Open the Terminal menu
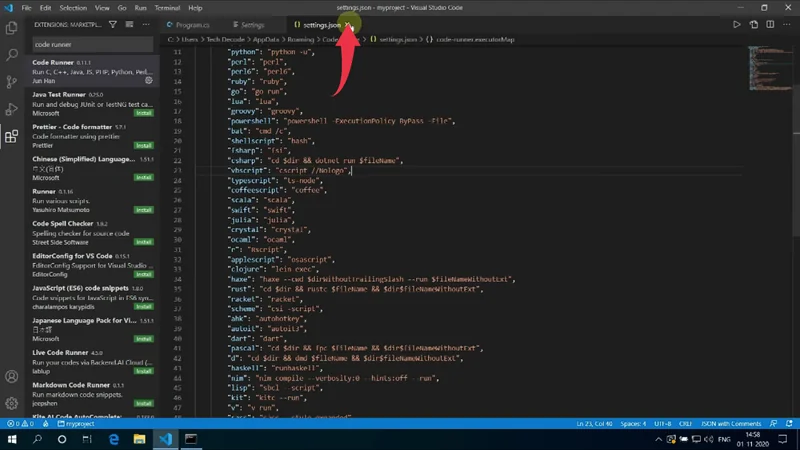Viewport: 800px width, 450px height. click(167, 8)
